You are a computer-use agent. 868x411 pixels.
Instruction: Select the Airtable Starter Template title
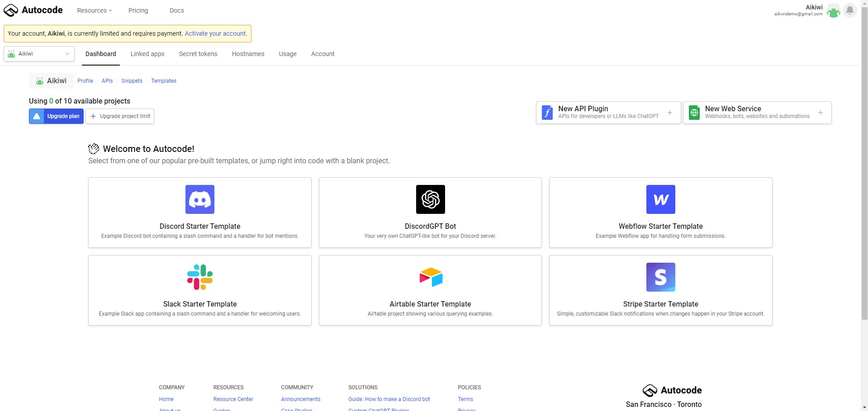431,304
